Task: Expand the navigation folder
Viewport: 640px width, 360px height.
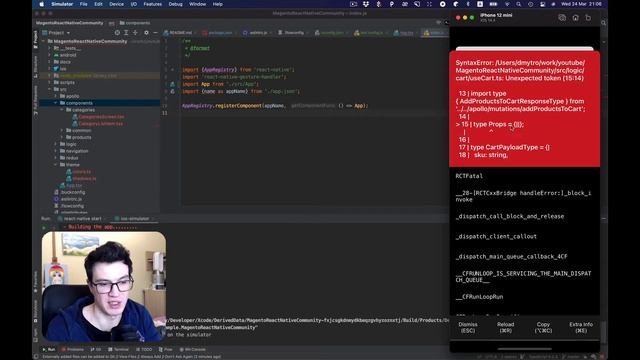Action: pyautogui.click(x=56, y=151)
